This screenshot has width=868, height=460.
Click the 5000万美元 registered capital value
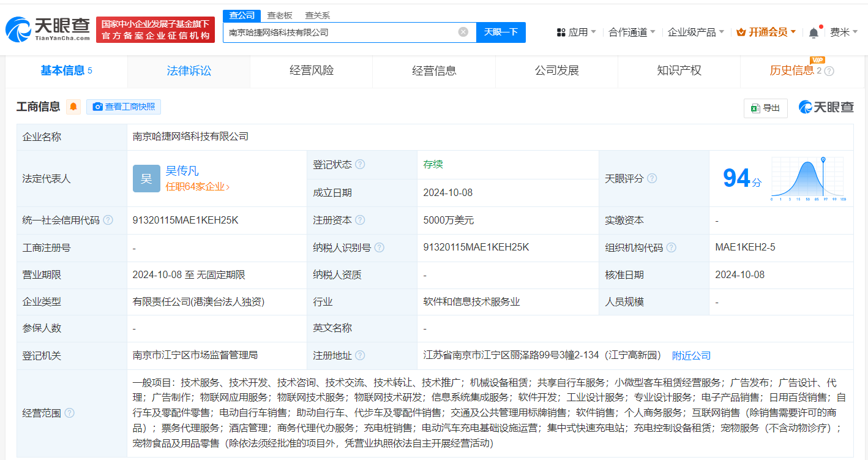coord(448,220)
